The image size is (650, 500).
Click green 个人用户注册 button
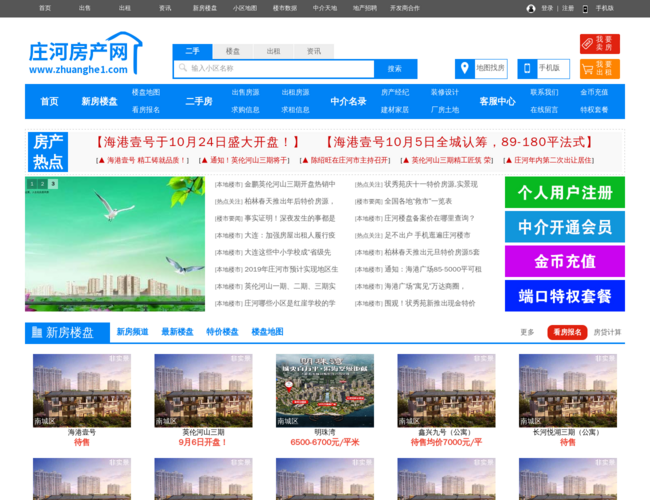point(565,192)
